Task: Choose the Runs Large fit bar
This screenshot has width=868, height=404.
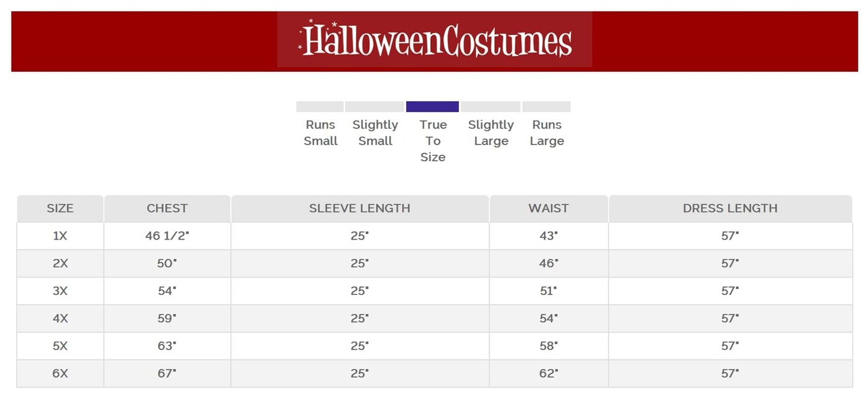Action: pos(546,107)
